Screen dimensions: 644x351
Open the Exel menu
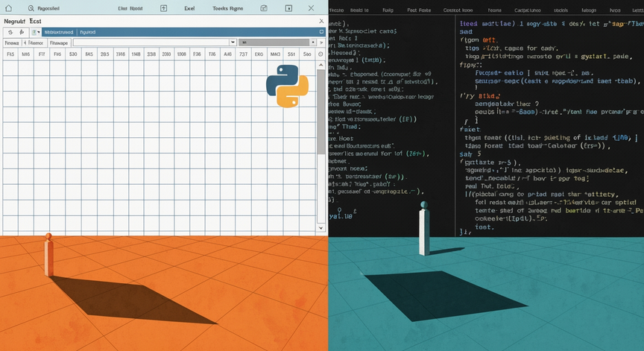(189, 8)
